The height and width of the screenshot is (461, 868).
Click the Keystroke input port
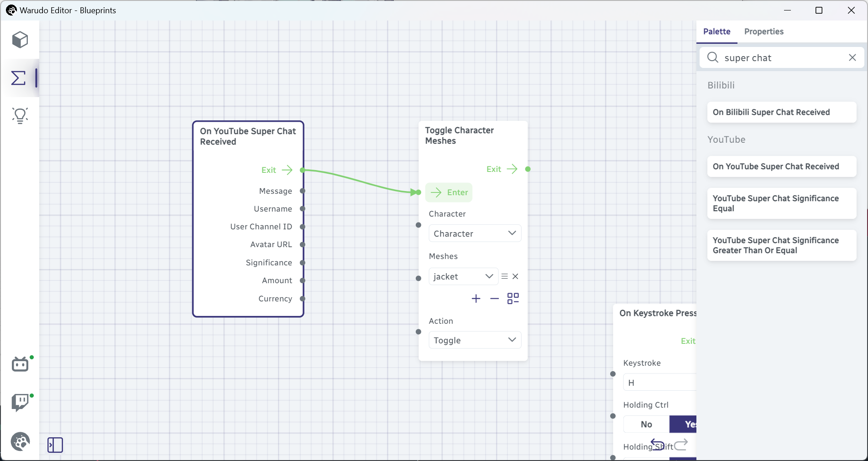[613, 374]
